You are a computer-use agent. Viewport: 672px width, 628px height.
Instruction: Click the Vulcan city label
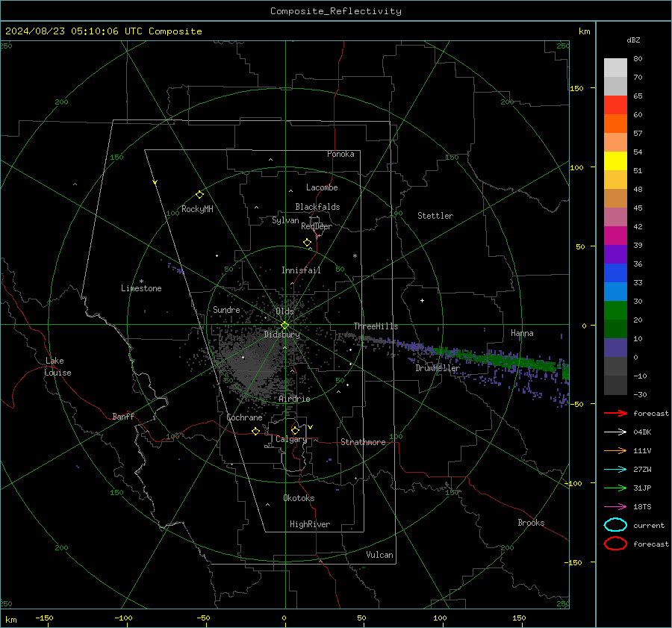[x=379, y=555]
